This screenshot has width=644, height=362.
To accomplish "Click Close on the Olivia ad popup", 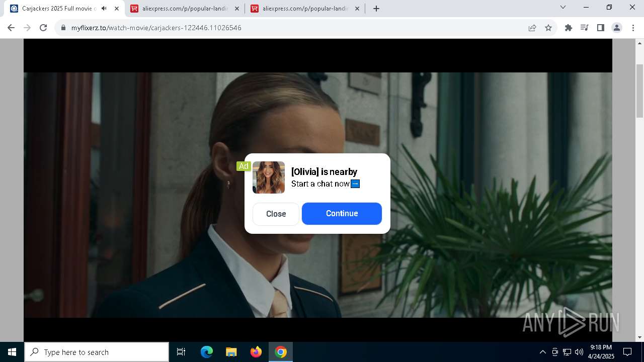I will pyautogui.click(x=276, y=214).
